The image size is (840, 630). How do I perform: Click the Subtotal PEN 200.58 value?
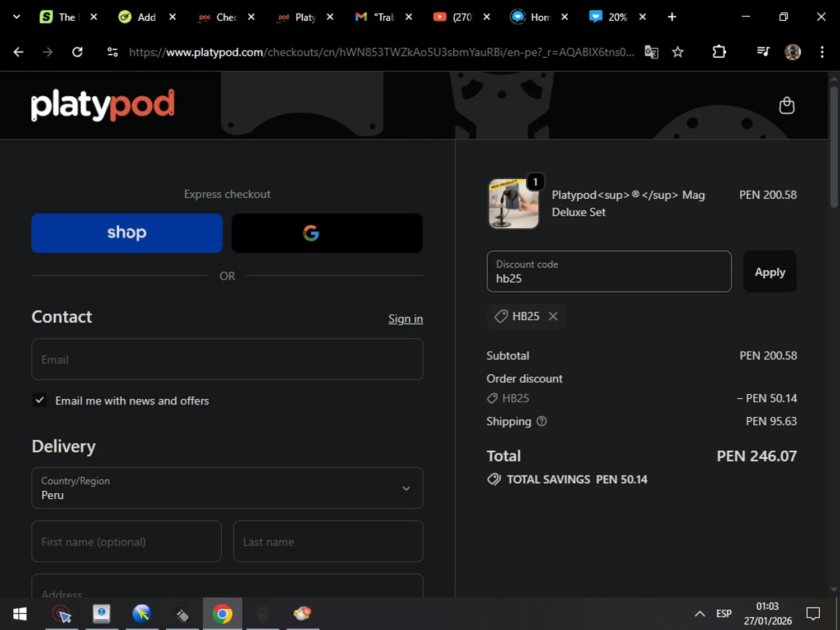(x=768, y=356)
